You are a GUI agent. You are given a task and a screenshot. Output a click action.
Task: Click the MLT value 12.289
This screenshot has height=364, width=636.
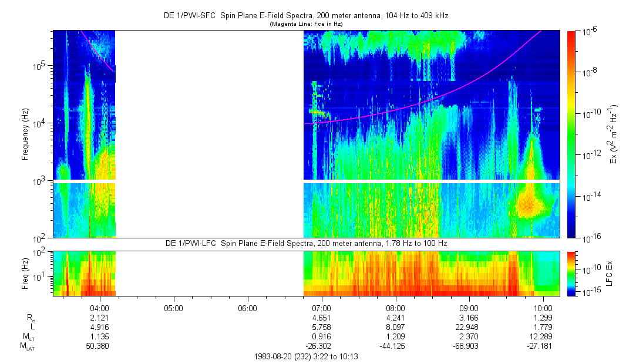coord(543,336)
